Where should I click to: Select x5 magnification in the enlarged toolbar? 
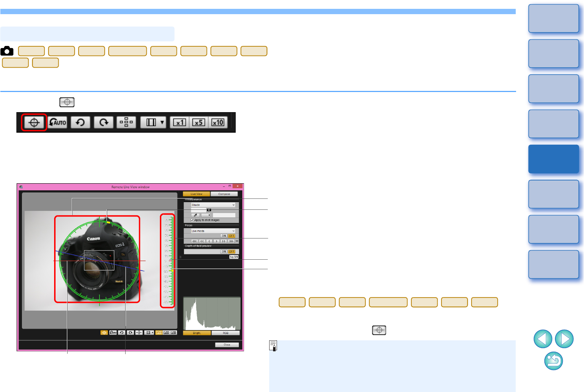(199, 122)
